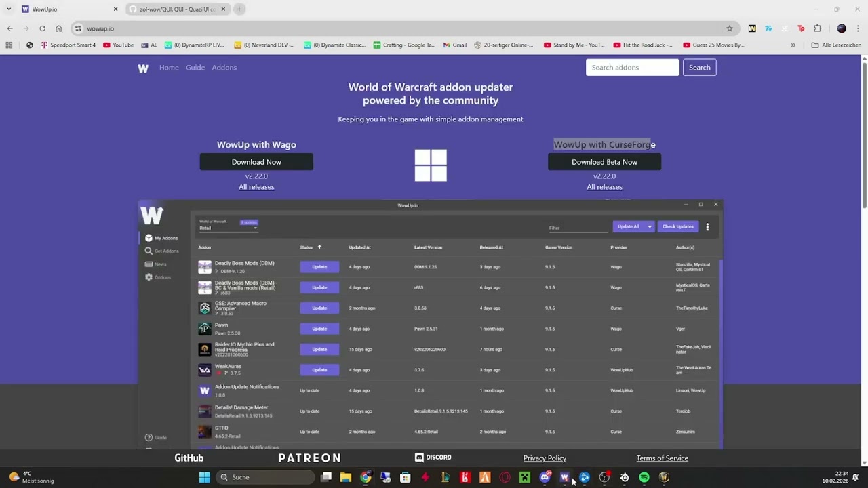
Task: Open the browser home page button
Action: click(x=59, y=28)
